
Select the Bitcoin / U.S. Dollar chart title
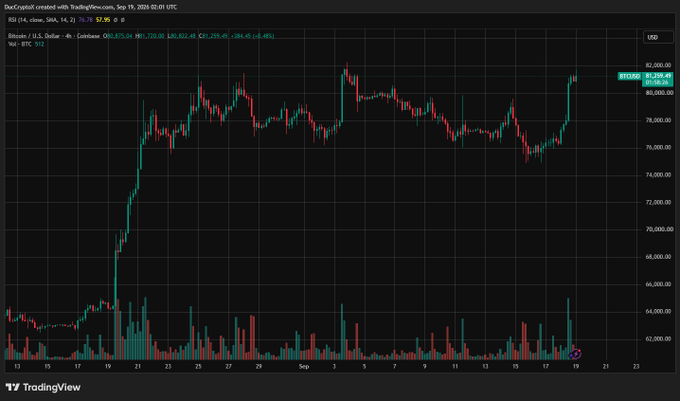point(54,36)
